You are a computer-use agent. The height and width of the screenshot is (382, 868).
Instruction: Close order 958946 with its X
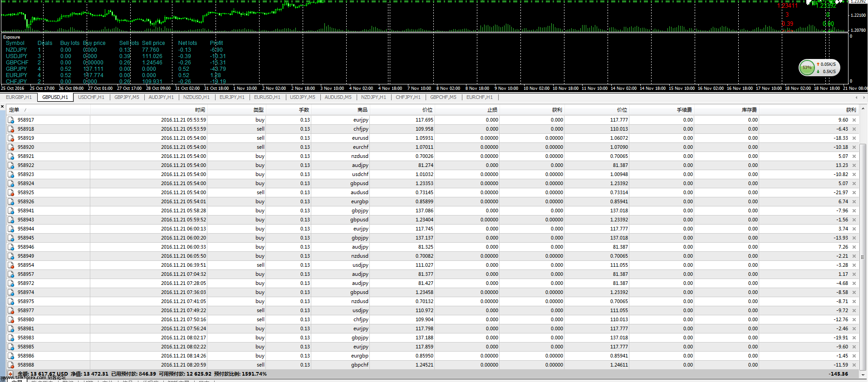point(854,247)
